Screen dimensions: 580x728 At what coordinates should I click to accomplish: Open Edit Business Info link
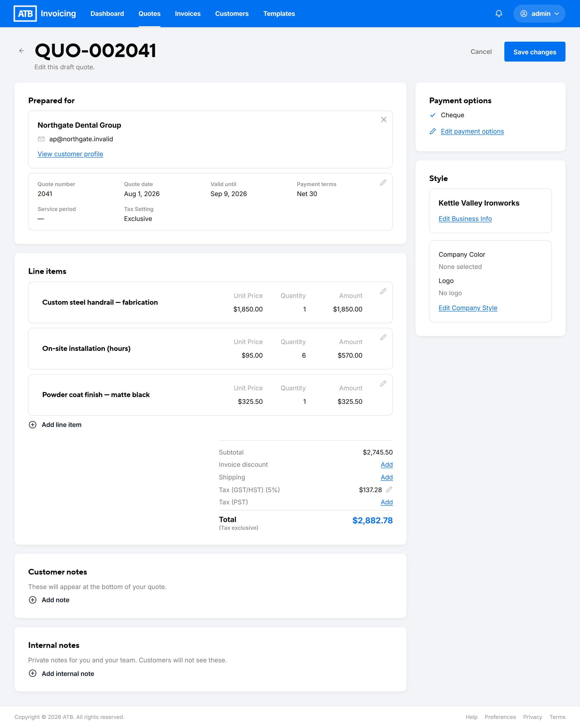pos(465,219)
